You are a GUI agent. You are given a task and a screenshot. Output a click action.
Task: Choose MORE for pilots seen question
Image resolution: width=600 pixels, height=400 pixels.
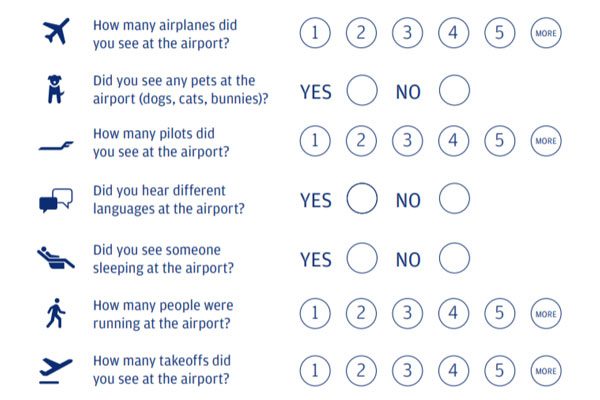(546, 141)
